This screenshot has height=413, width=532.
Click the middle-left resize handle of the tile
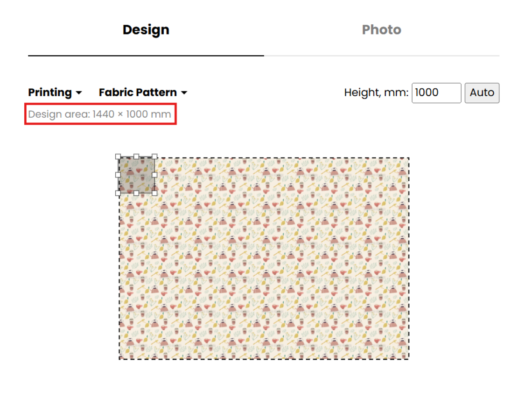pyautogui.click(x=118, y=175)
